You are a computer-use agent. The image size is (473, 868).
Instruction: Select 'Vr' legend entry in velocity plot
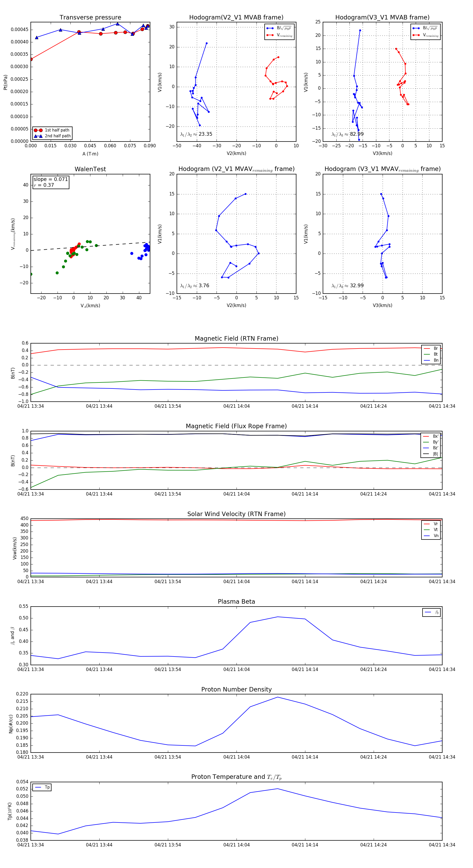pyautogui.click(x=431, y=524)
